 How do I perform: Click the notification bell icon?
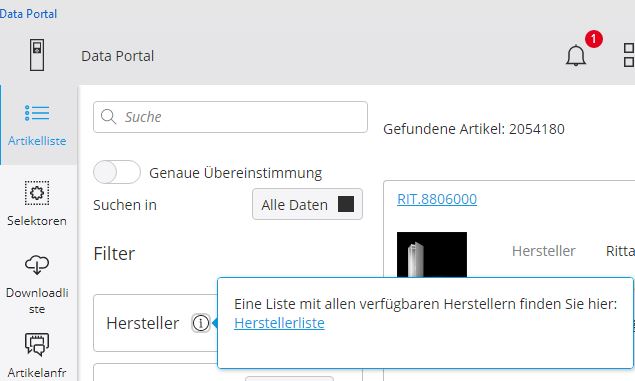(x=575, y=55)
